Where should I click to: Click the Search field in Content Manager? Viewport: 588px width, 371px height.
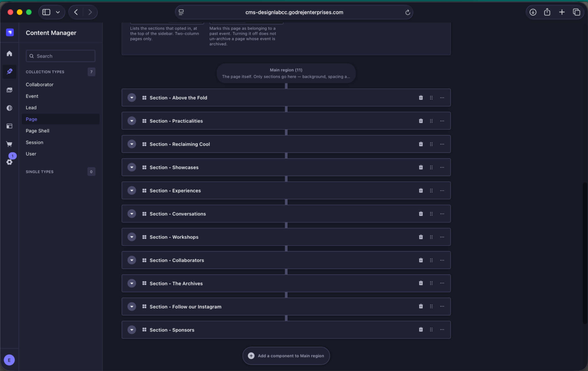tap(61, 56)
